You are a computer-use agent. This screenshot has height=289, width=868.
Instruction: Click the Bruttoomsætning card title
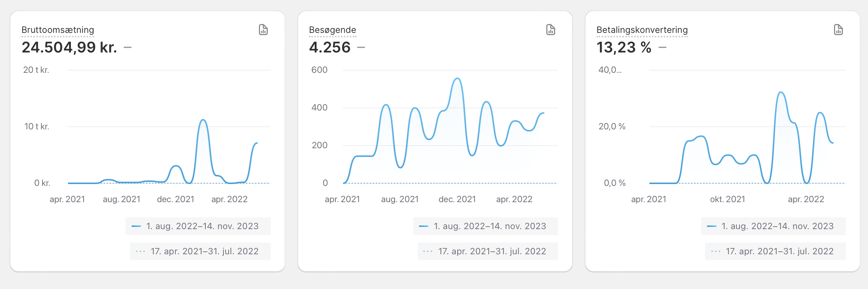(58, 30)
